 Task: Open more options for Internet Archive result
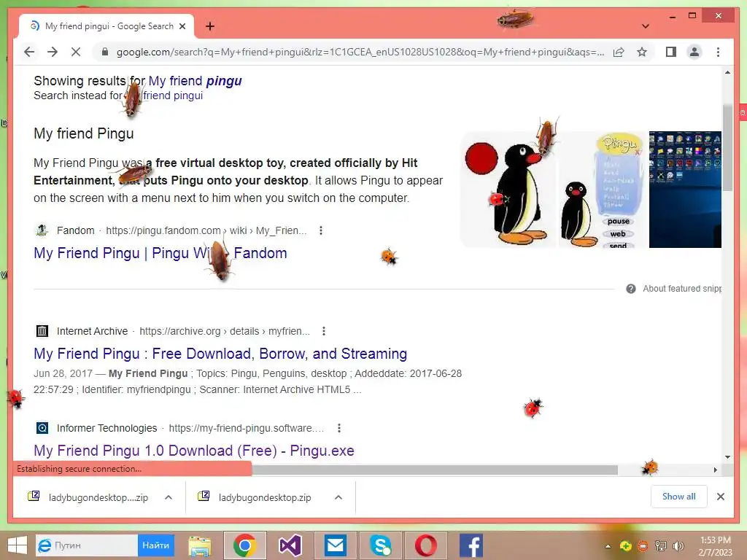point(323,331)
